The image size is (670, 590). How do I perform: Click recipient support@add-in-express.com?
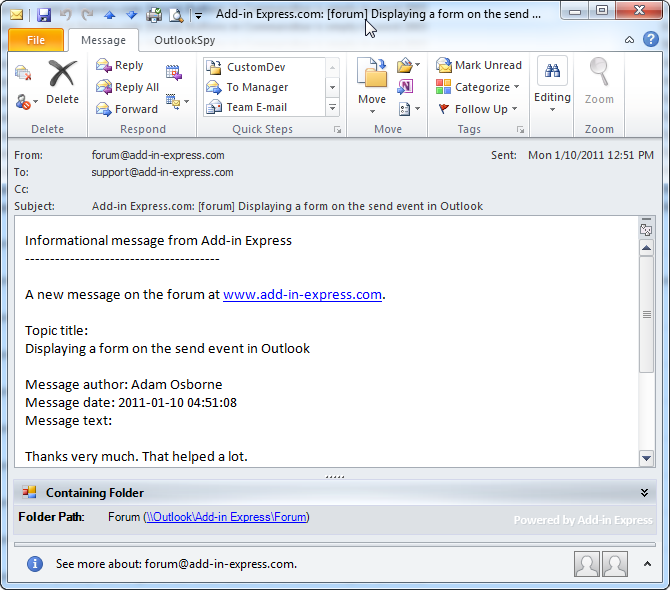coord(162,172)
